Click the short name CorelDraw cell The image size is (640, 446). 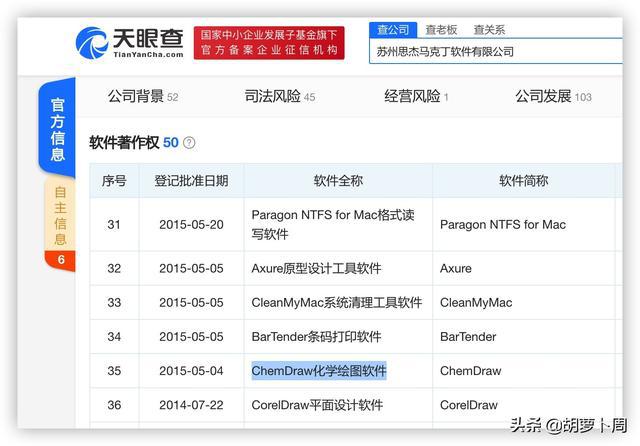(523, 405)
